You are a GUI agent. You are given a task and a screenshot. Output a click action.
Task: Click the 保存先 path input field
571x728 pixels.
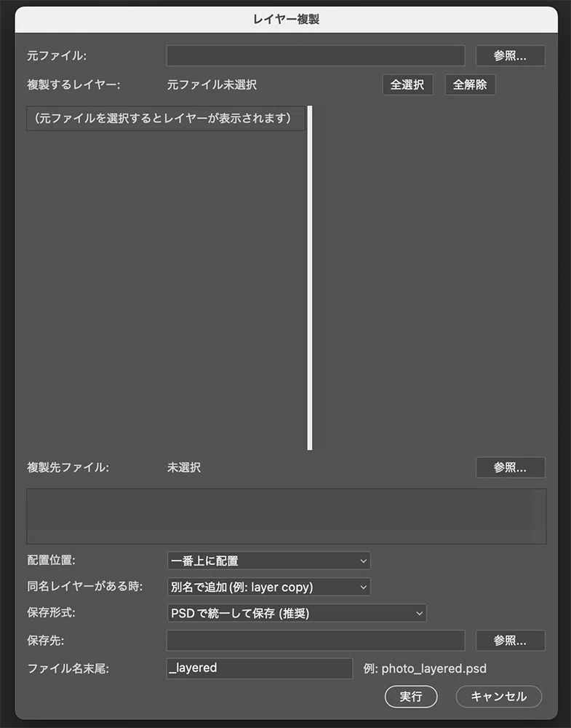point(316,641)
